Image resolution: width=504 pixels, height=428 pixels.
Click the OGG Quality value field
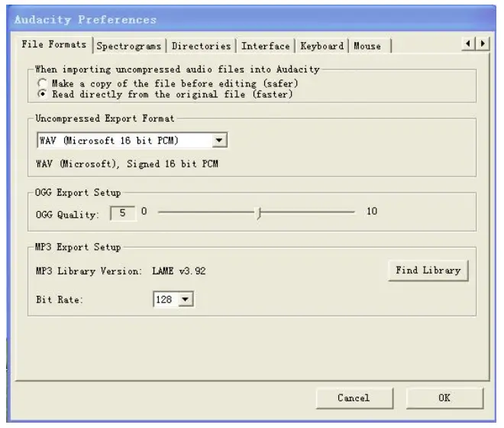(x=123, y=213)
